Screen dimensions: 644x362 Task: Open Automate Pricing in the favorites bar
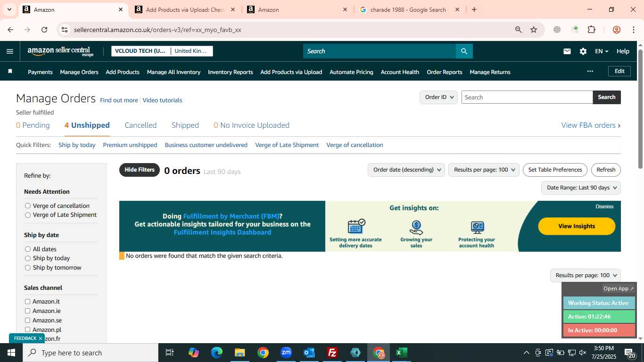[x=351, y=72]
